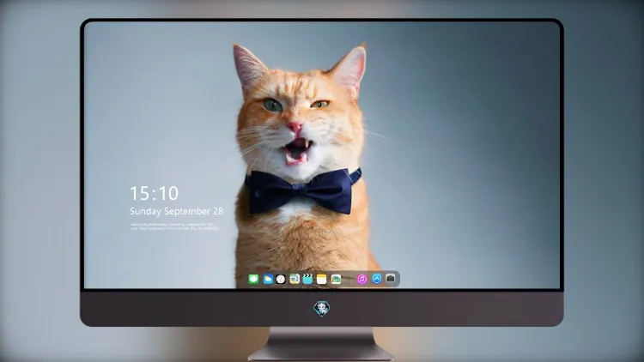Click the 15:10 clock widget
This screenshot has height=362, width=644.
(154, 193)
